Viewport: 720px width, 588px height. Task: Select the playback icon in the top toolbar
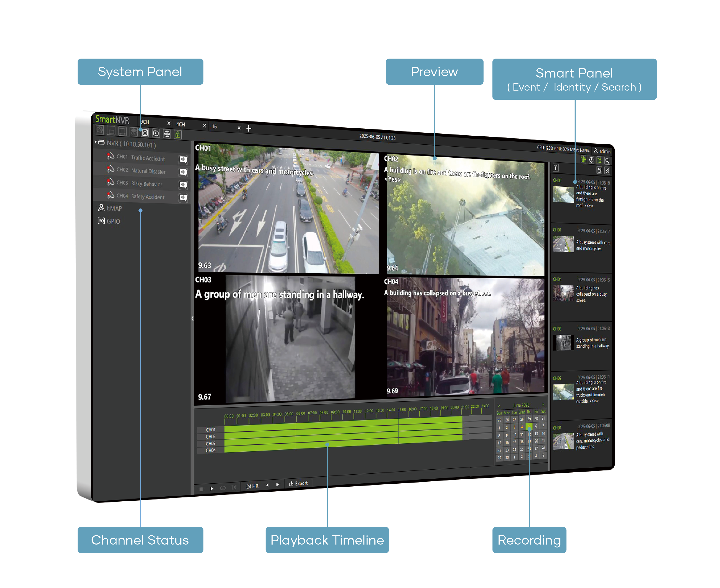tap(156, 134)
